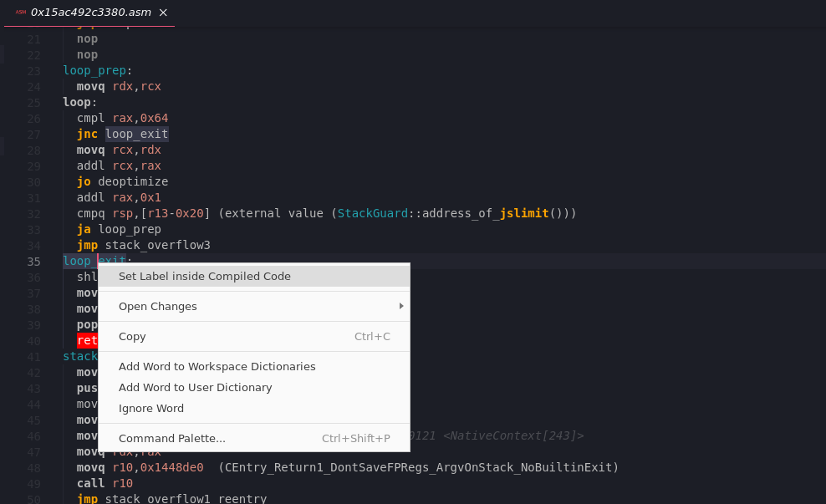Click the nop on line 22

click(87, 55)
